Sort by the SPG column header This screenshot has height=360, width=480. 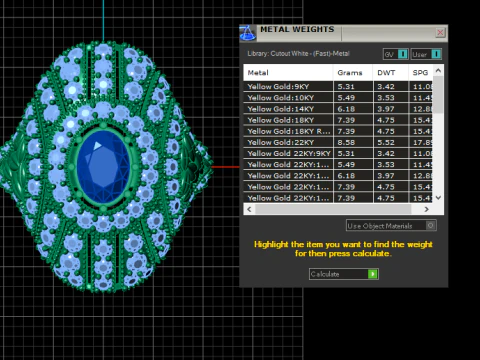tap(421, 73)
